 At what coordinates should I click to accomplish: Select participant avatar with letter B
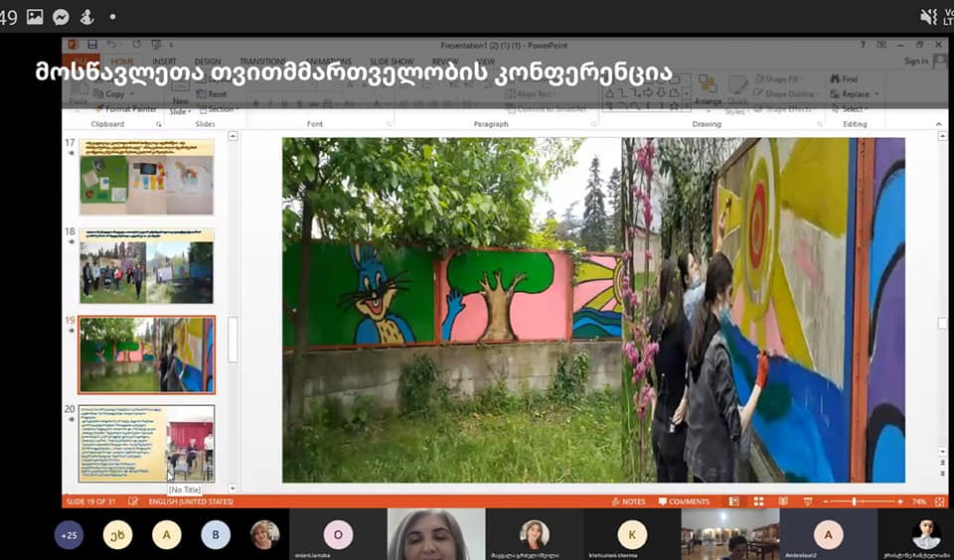click(x=216, y=535)
